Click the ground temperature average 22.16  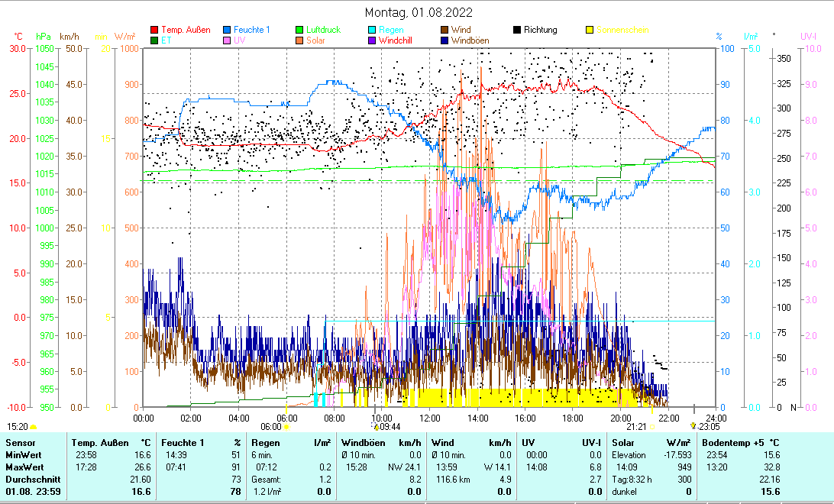pos(769,480)
